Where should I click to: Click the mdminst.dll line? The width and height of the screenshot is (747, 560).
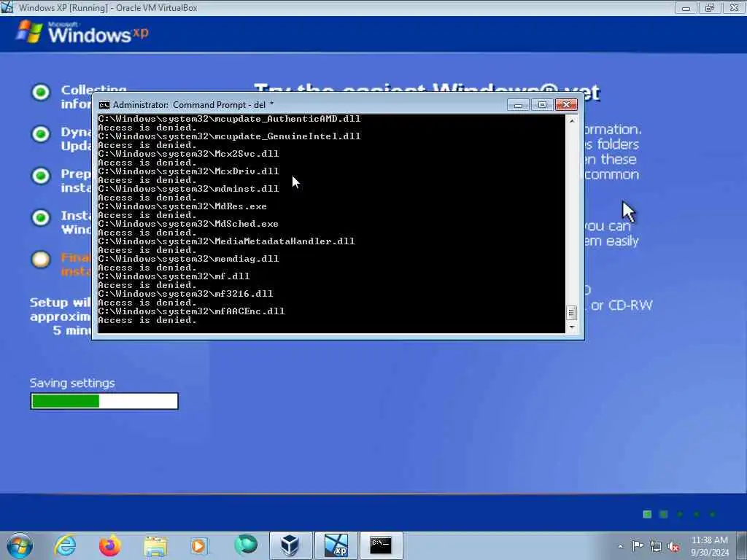(188, 189)
